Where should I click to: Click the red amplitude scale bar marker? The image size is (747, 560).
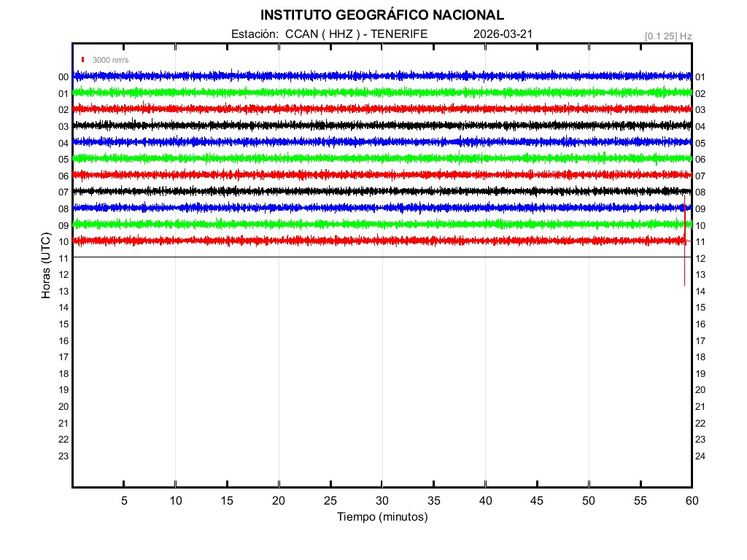tap(83, 60)
